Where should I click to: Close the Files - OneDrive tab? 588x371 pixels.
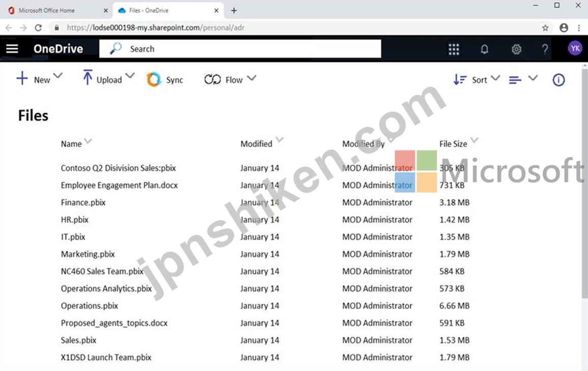coord(216,11)
